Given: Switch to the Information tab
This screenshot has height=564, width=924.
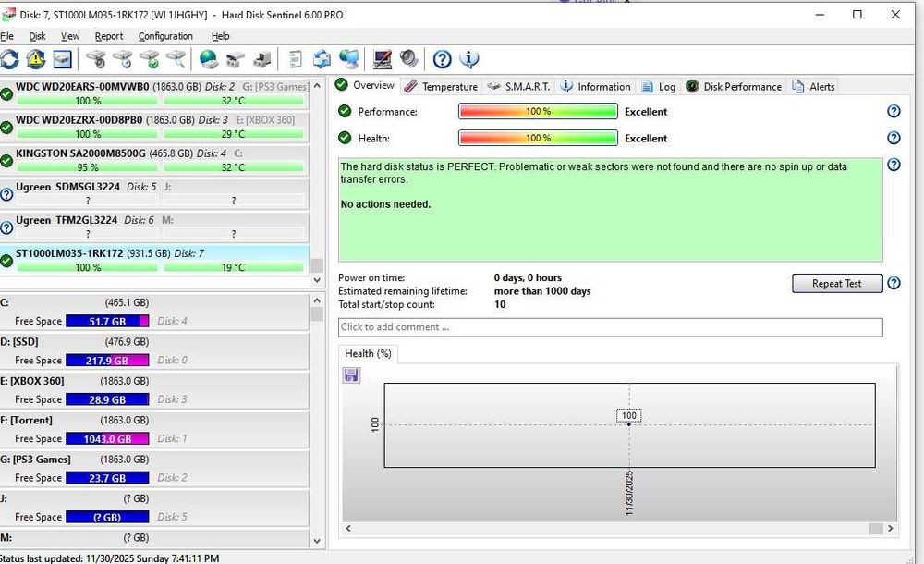Looking at the screenshot, I should tap(596, 87).
